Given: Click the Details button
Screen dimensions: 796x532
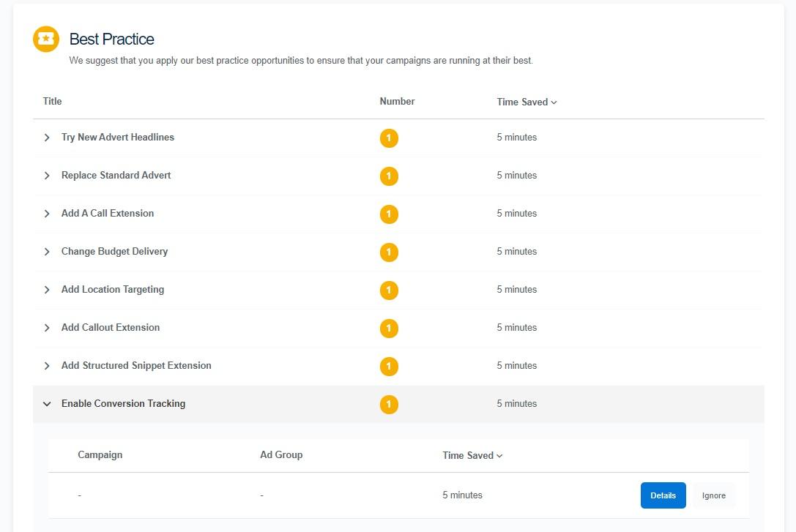Looking at the screenshot, I should pyautogui.click(x=663, y=495).
